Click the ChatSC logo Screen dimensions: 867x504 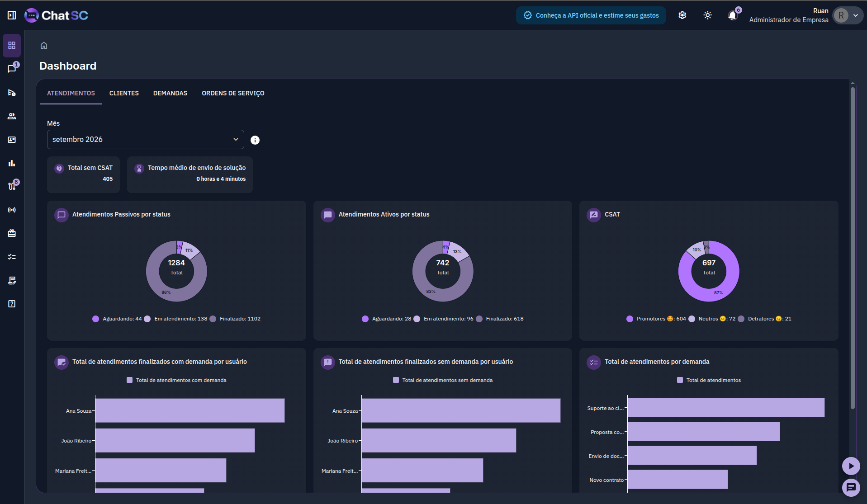(57, 15)
